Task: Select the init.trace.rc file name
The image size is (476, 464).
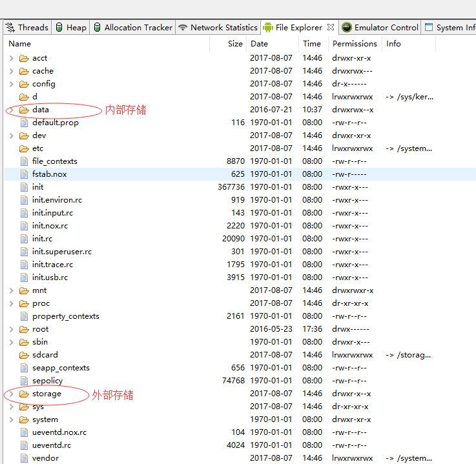Action: pyautogui.click(x=52, y=265)
